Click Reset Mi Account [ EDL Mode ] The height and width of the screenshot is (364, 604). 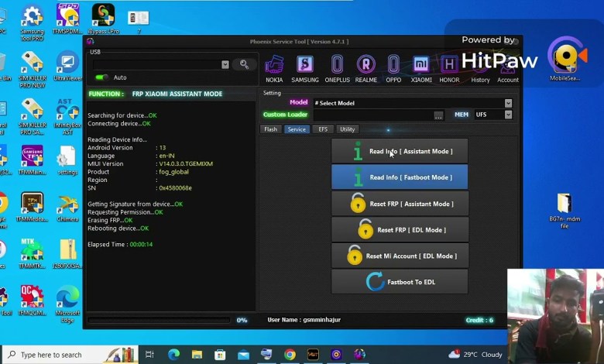(x=400, y=256)
